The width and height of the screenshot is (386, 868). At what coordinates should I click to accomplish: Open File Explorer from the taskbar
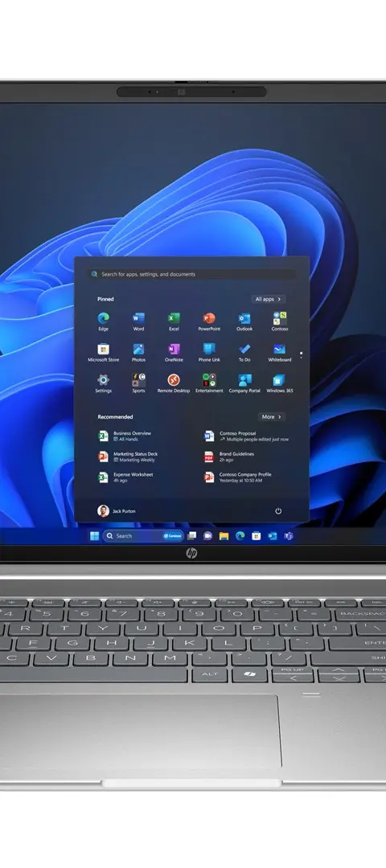[224, 536]
